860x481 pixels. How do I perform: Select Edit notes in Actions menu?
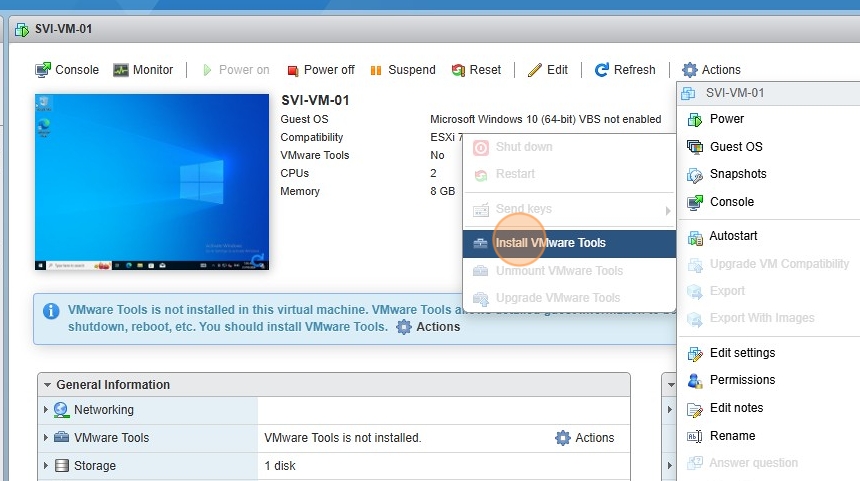tap(769, 408)
